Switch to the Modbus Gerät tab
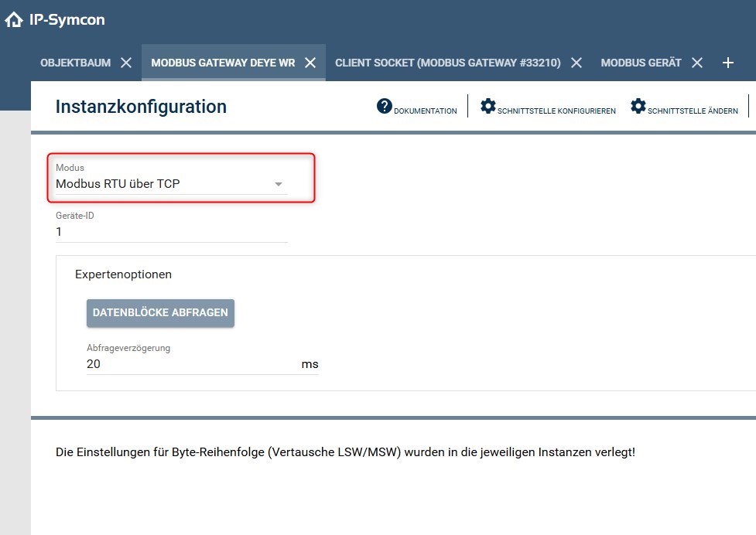The width and height of the screenshot is (756, 535). tap(641, 63)
